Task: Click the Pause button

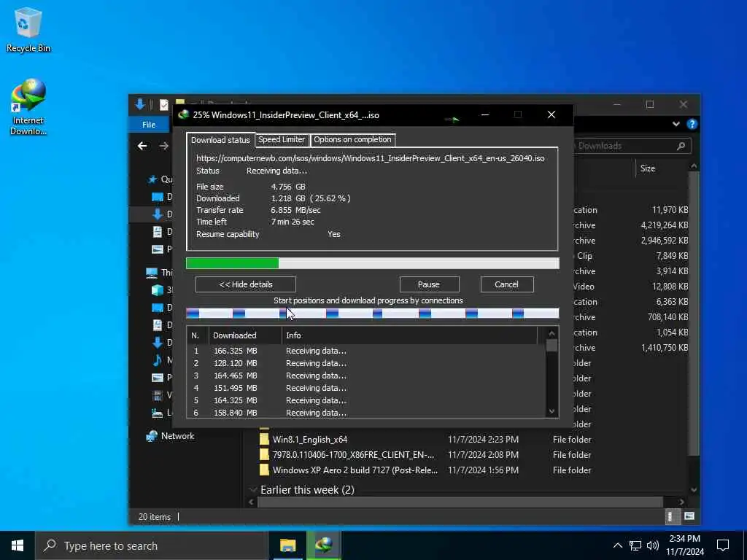Action: point(429,284)
